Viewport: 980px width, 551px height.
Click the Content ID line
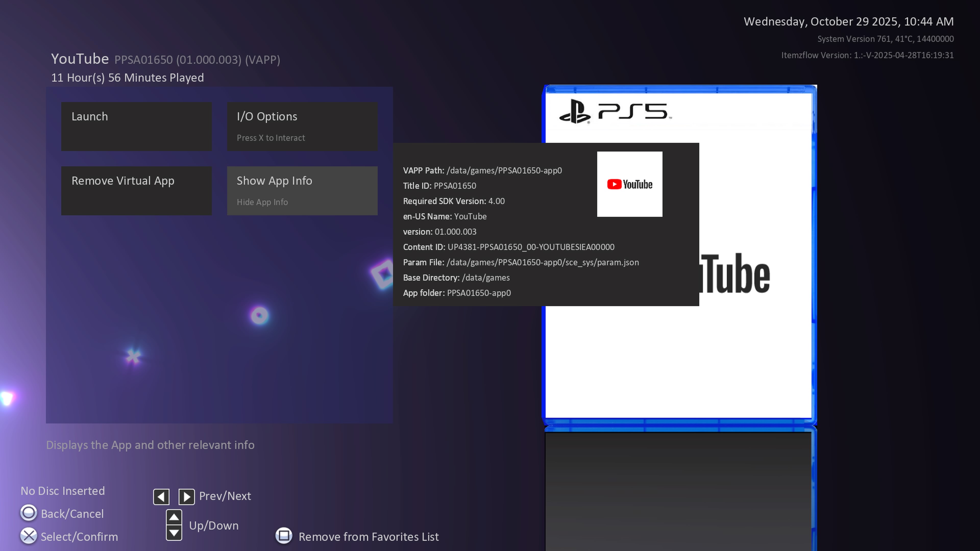pyautogui.click(x=509, y=247)
